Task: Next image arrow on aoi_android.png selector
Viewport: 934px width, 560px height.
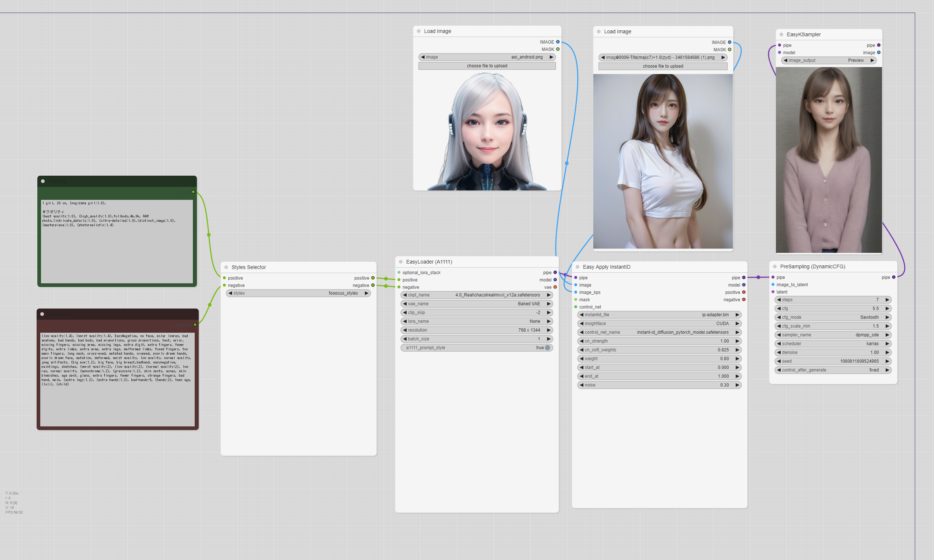Action: (x=551, y=57)
